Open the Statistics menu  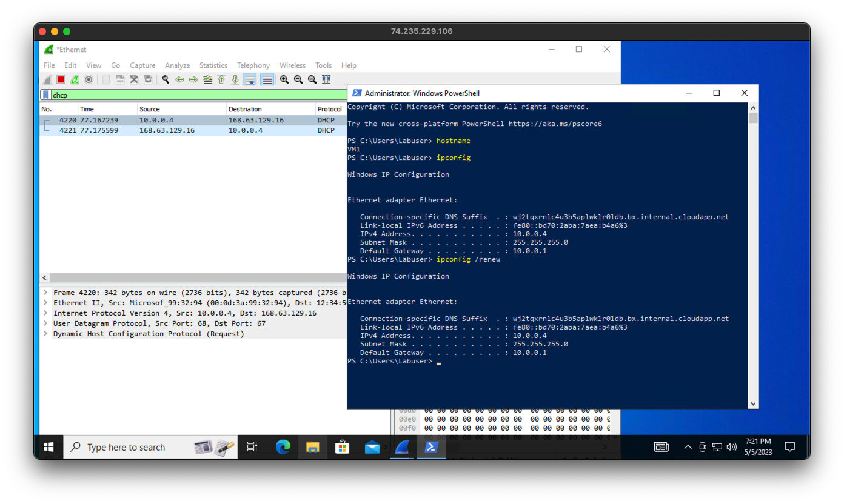tap(213, 65)
